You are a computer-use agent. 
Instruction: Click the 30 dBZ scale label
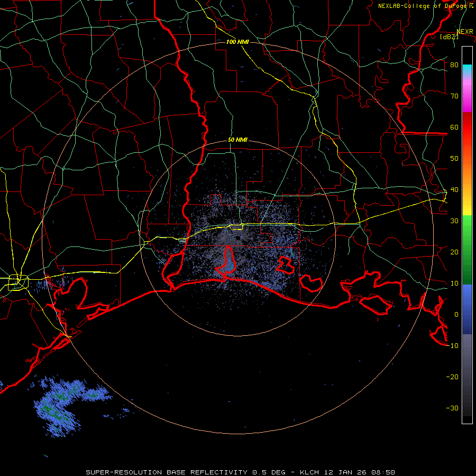tap(454, 221)
